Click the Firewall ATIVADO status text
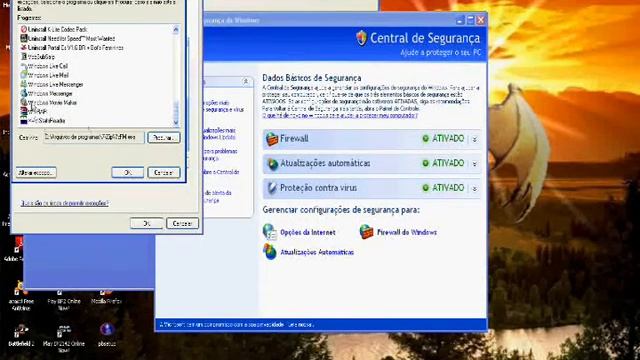 (x=448, y=139)
